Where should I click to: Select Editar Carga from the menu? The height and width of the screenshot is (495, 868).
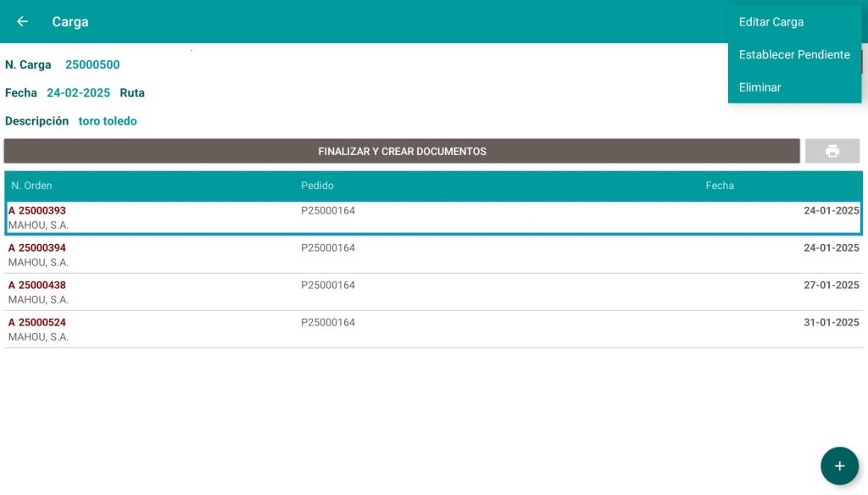click(771, 22)
